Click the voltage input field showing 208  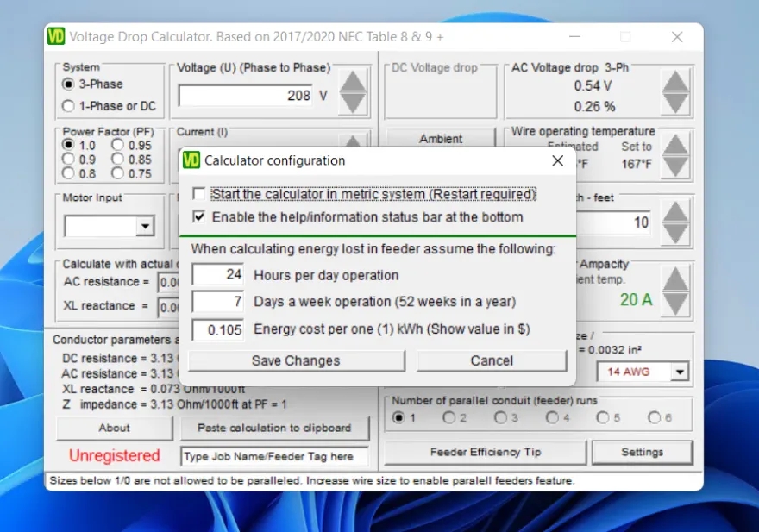point(246,96)
